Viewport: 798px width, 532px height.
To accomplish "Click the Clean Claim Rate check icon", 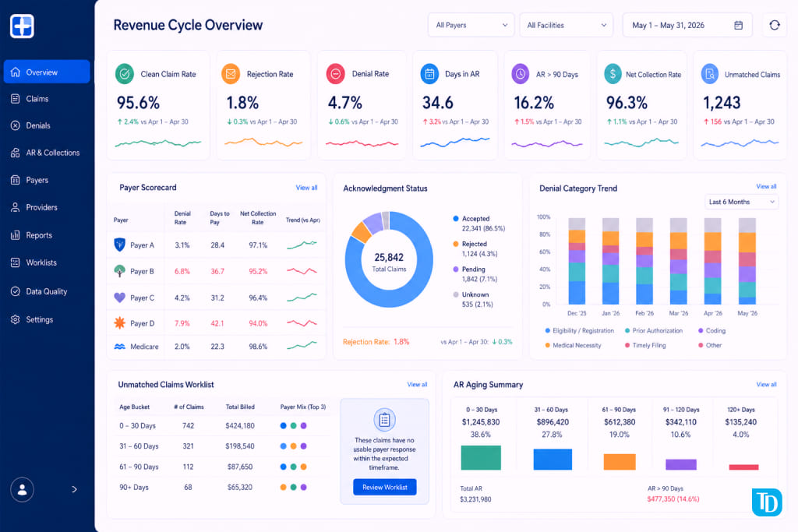I will tap(125, 74).
